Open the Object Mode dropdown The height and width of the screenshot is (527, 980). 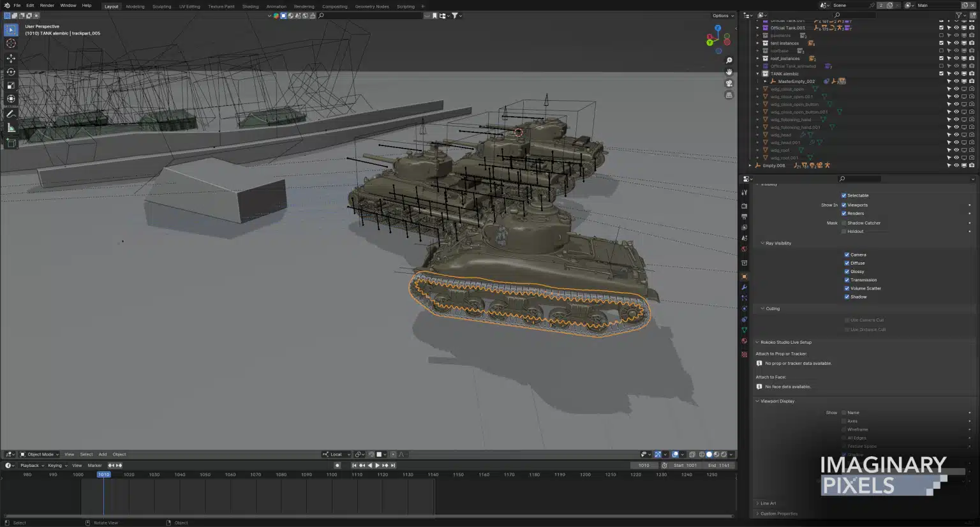(40, 454)
